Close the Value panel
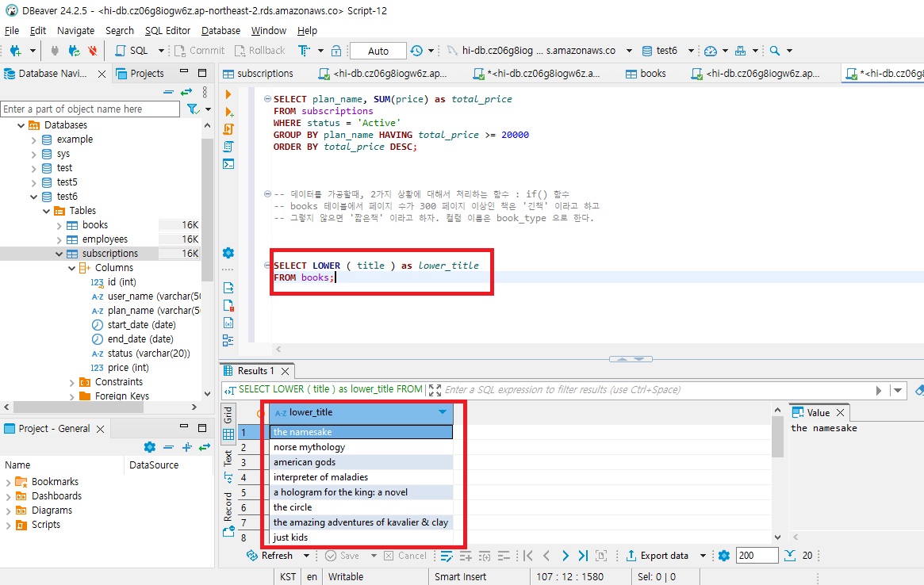Image resolution: width=924 pixels, height=585 pixels. 840,413
